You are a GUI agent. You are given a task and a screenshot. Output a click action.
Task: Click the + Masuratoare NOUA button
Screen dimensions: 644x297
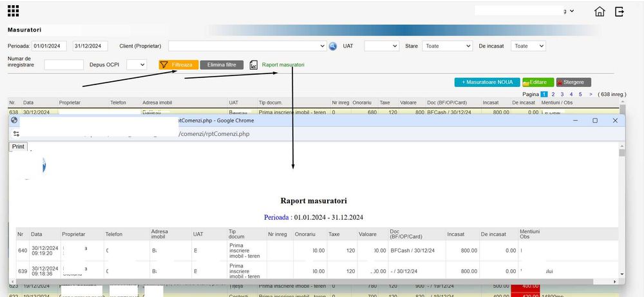(x=487, y=82)
